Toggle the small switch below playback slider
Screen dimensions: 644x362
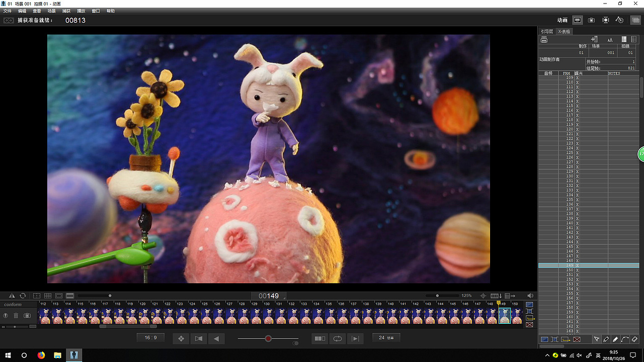295,343
